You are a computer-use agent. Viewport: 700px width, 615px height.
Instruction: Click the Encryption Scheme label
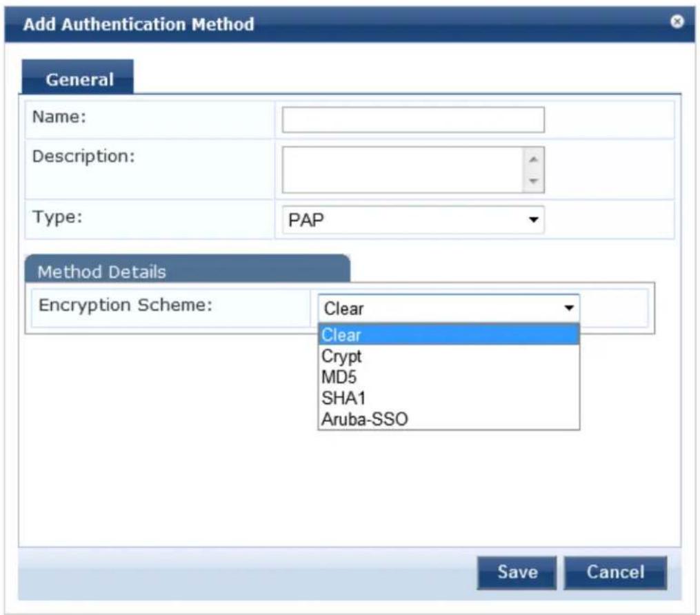pyautogui.click(x=126, y=305)
